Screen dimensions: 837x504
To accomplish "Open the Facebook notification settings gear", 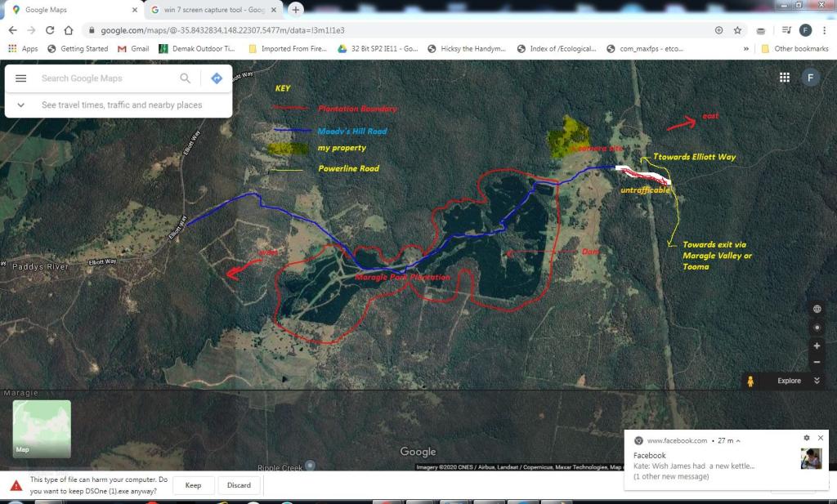I will coord(807,439).
